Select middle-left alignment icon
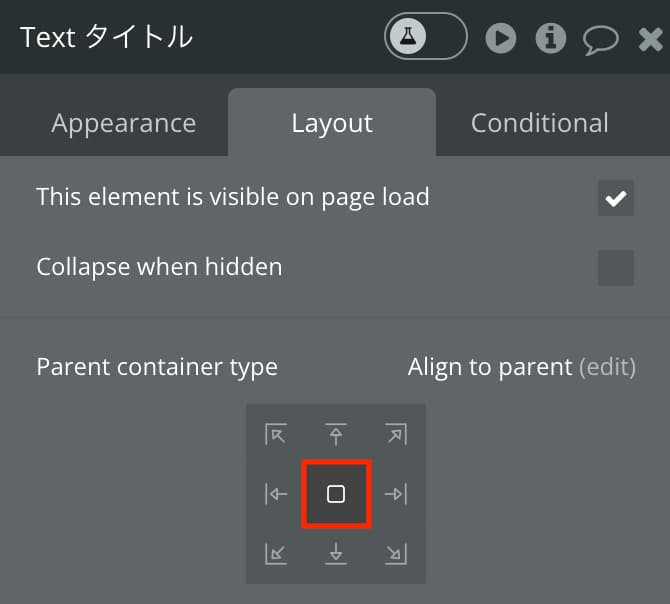Image resolution: width=670 pixels, height=604 pixels. 276,494
